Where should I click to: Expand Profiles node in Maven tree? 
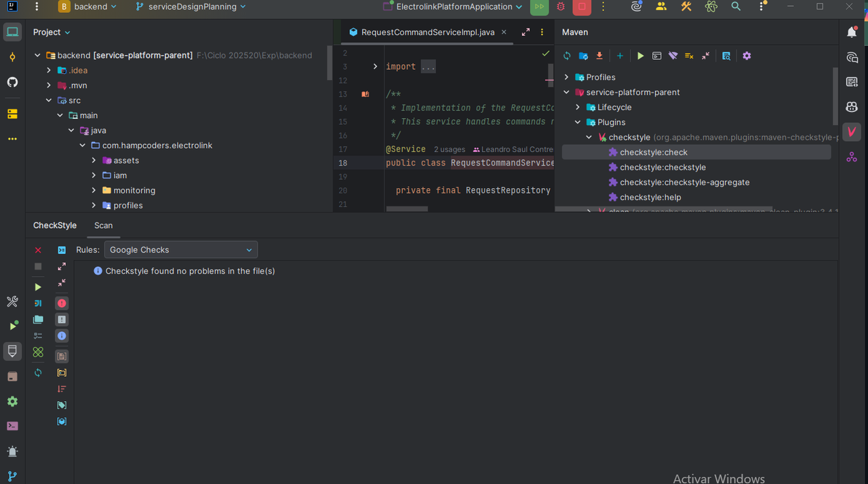point(567,77)
